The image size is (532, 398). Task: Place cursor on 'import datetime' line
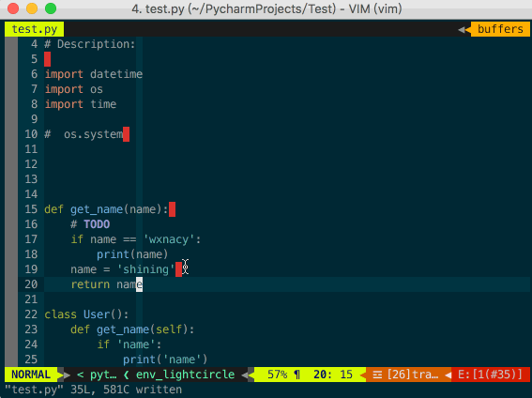[94, 74]
